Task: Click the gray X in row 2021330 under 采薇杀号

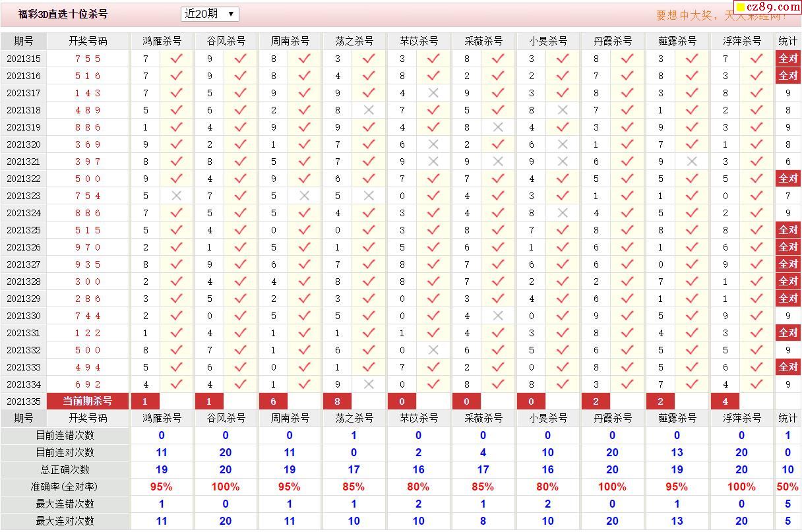Action: (x=498, y=316)
